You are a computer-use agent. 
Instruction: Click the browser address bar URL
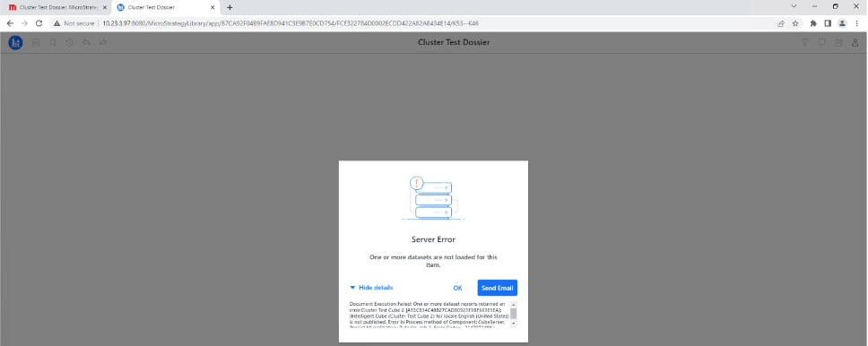pos(291,23)
